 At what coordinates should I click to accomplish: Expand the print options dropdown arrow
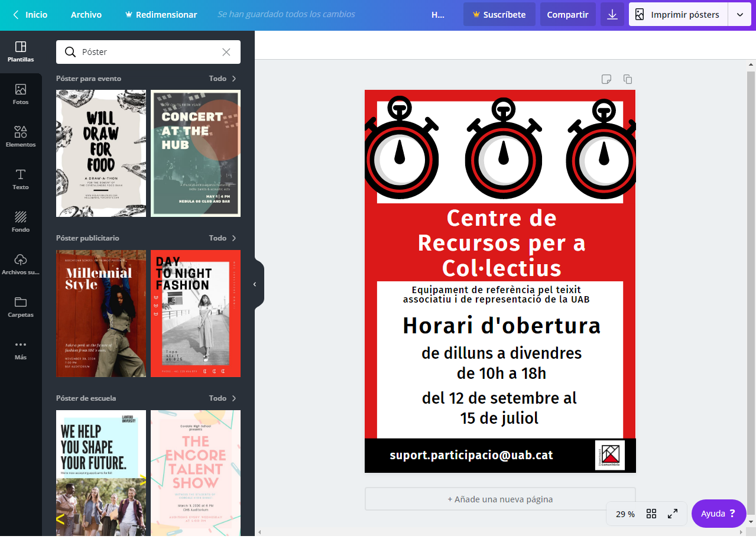tap(740, 15)
